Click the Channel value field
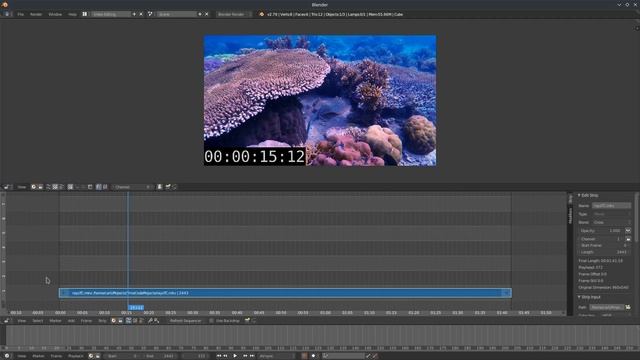This screenshot has height=360, width=640. click(601, 239)
